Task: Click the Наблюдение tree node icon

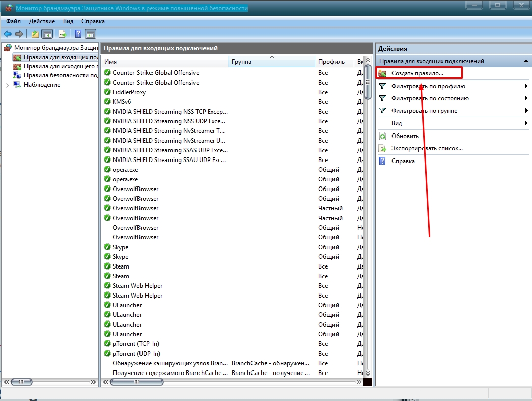Action: (17, 84)
